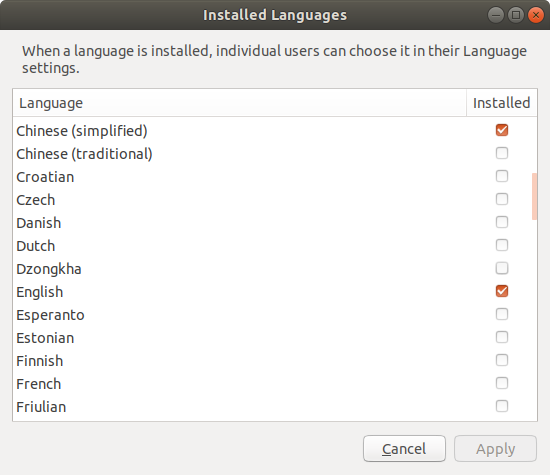Select the Esperanto row text
Image resolution: width=550 pixels, height=475 pixels.
[50, 315]
